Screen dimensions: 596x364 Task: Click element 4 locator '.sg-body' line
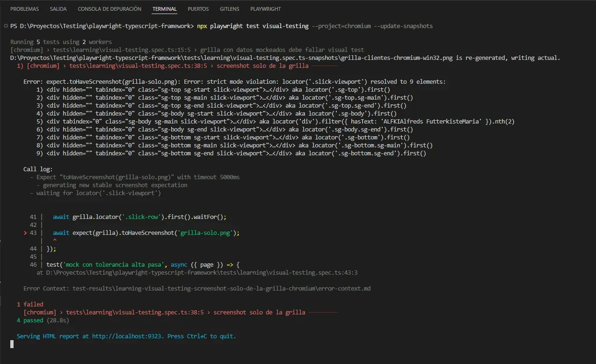216,113
